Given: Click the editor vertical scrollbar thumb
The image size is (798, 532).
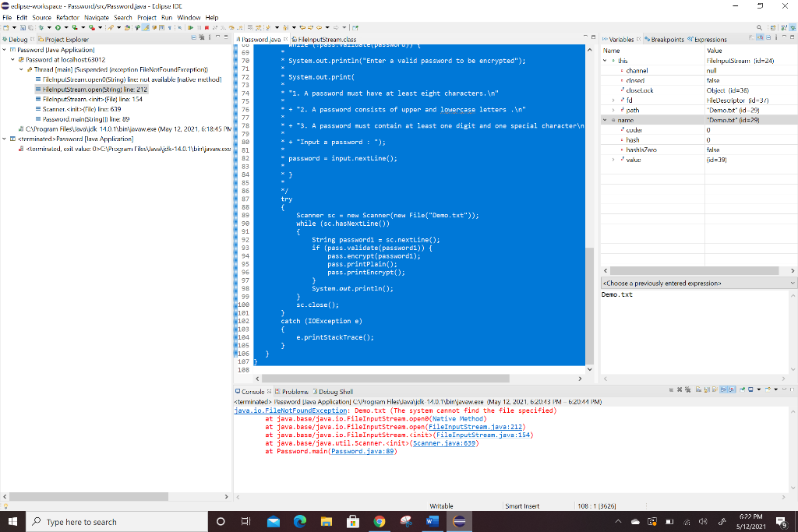Looking at the screenshot, I should (x=589, y=305).
